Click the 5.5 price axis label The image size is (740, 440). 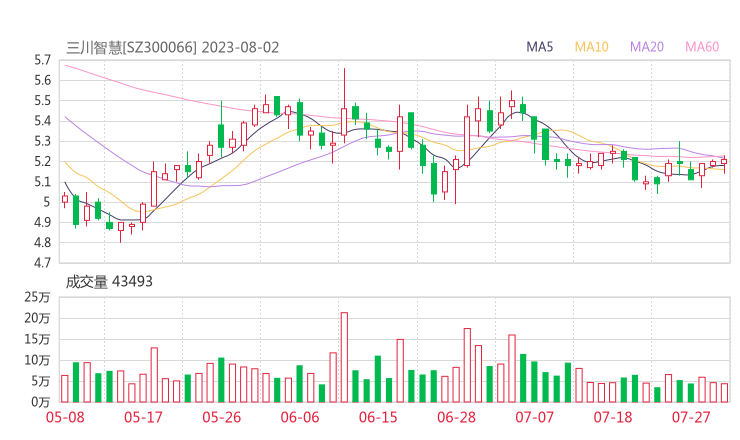pos(42,101)
